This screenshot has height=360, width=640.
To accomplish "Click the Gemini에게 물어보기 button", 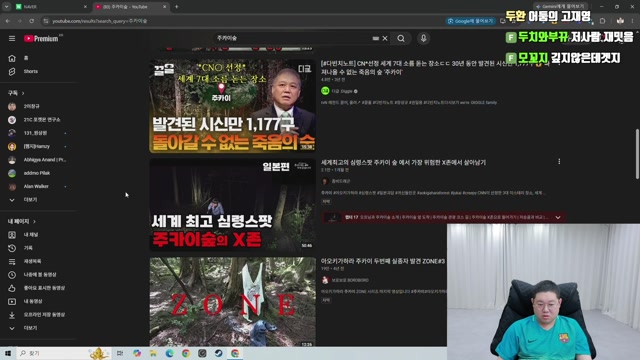I will pos(561,6).
